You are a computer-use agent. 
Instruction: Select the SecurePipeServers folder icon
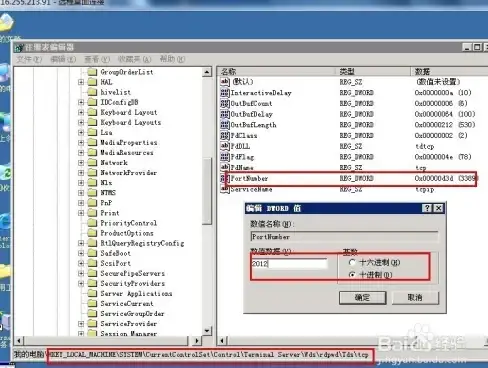92,273
